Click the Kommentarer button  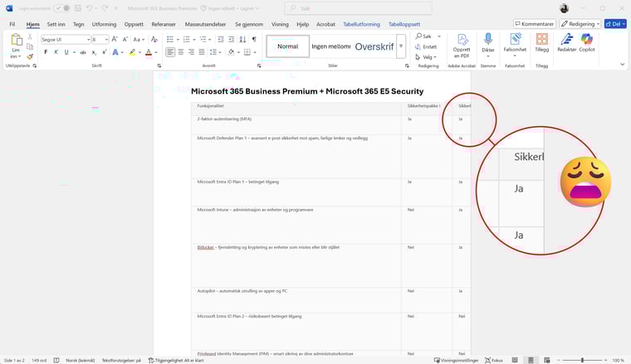535,24
